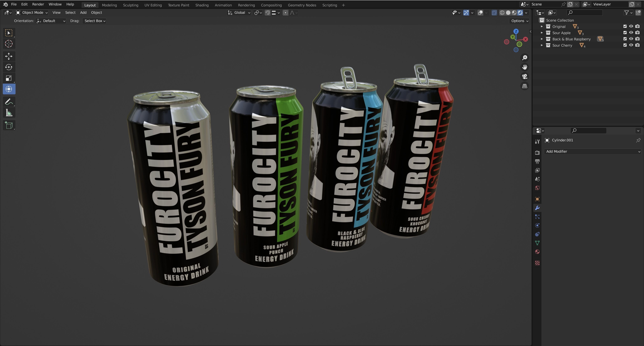Toggle the snap magnet button
644x346 pixels.
[x=267, y=13]
